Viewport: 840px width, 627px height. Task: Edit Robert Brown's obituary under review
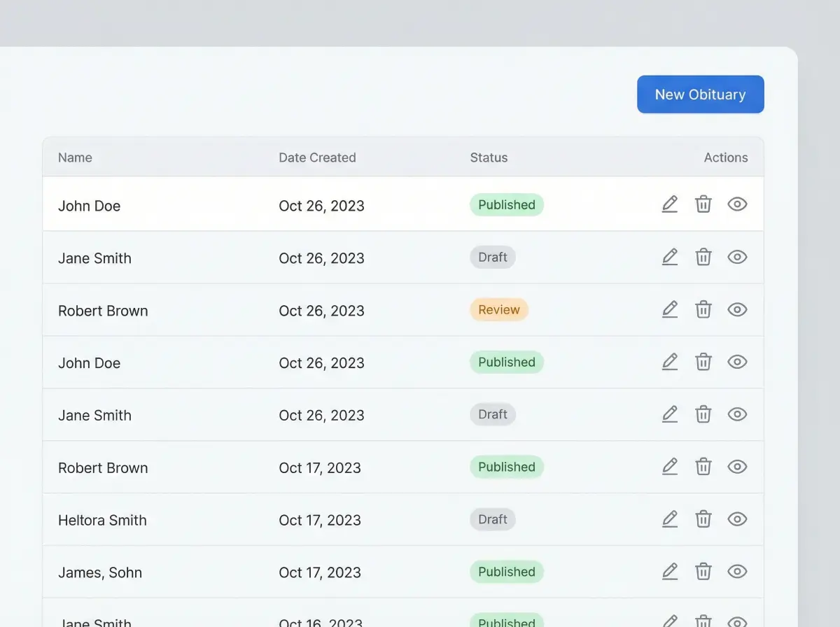pos(669,309)
